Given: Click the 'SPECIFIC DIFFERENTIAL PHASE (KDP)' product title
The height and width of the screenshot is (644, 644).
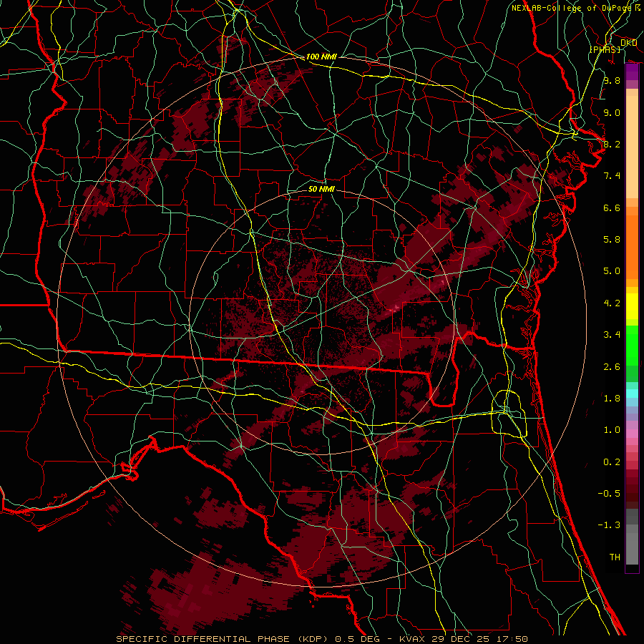Looking at the screenshot, I should [224, 639].
